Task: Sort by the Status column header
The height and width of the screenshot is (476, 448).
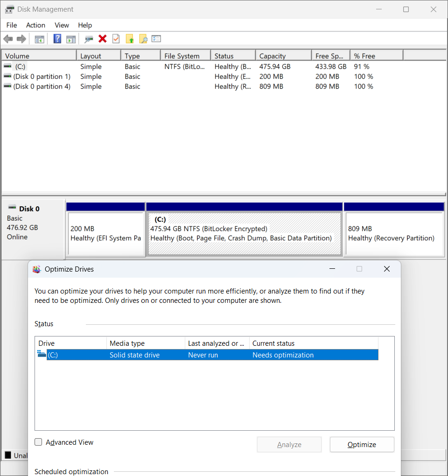Action: click(x=233, y=56)
